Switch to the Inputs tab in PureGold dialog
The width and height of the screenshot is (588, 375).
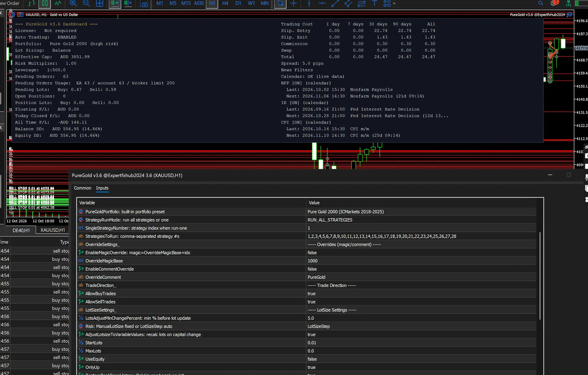coord(102,188)
